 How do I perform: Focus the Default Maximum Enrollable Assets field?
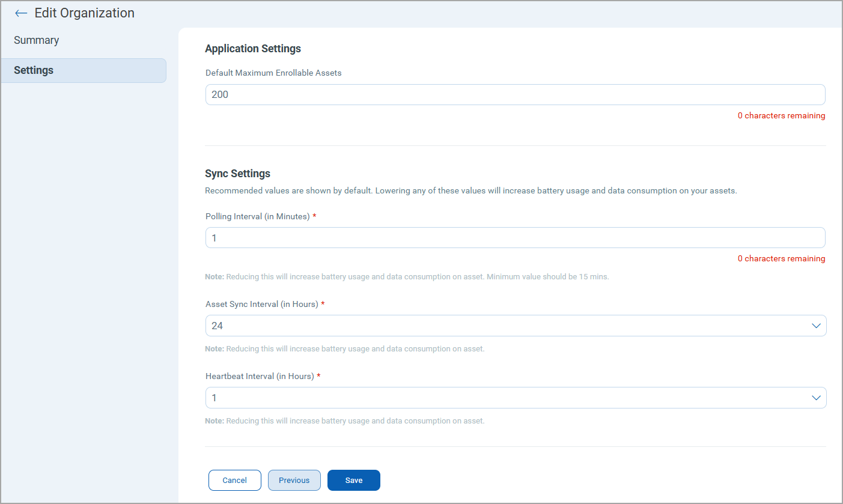point(515,94)
